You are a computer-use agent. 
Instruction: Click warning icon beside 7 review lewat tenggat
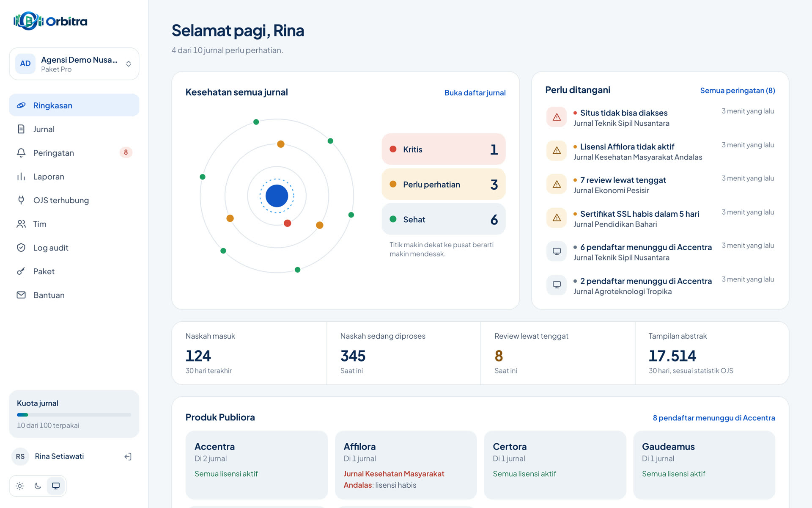pyautogui.click(x=557, y=184)
